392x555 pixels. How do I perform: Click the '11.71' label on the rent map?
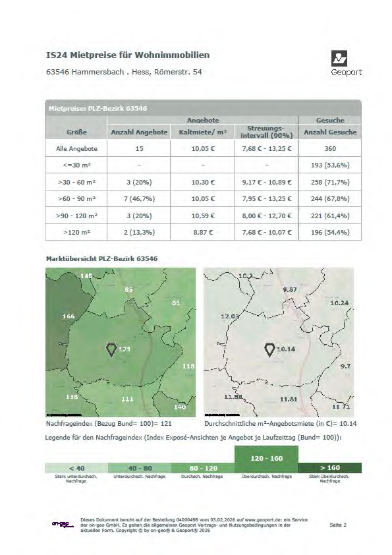341,407
